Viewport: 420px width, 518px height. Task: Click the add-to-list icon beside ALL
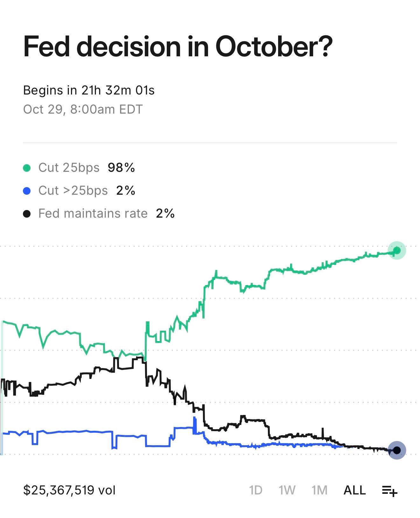389,490
